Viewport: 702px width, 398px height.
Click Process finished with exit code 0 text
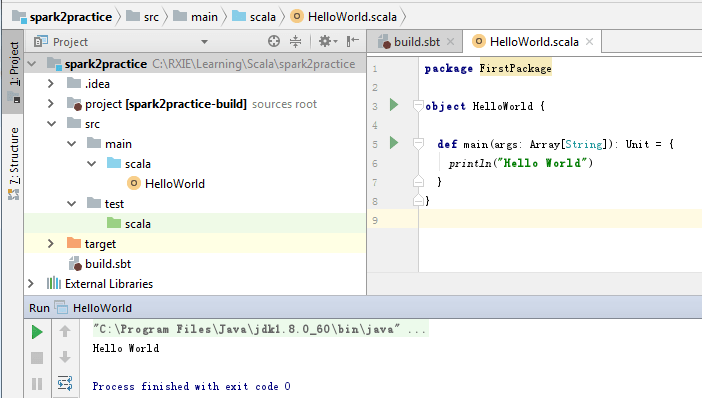coord(191,386)
